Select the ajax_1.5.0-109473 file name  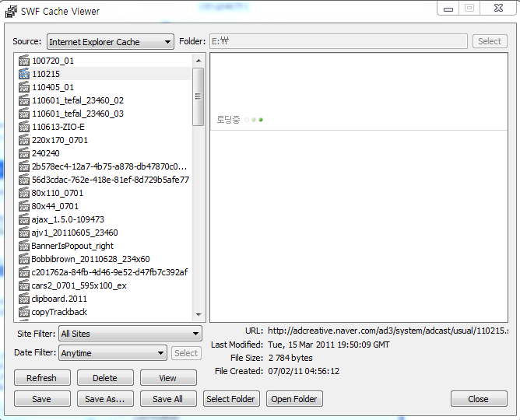[68, 219]
